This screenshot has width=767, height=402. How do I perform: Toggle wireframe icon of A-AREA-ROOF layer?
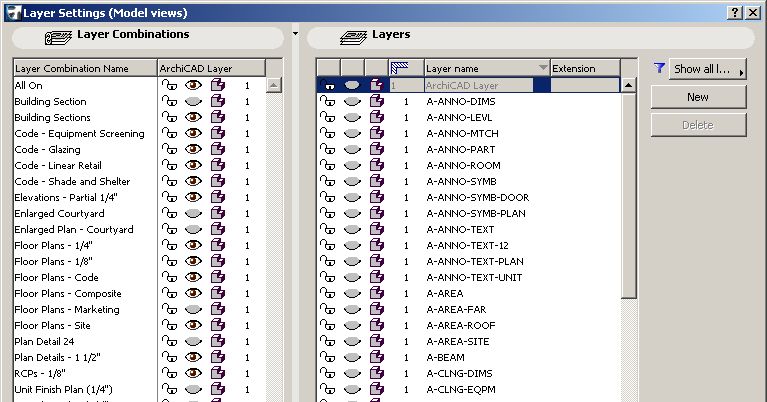coord(377,325)
